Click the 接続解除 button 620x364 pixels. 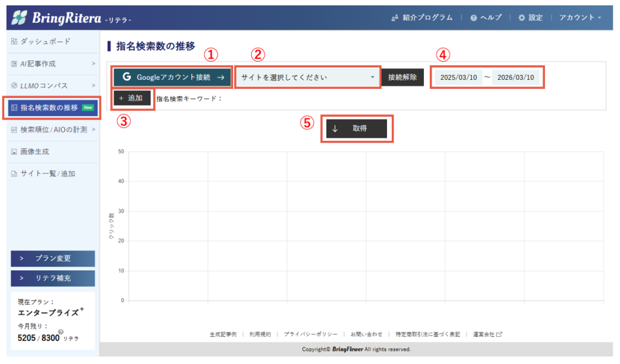[403, 77]
